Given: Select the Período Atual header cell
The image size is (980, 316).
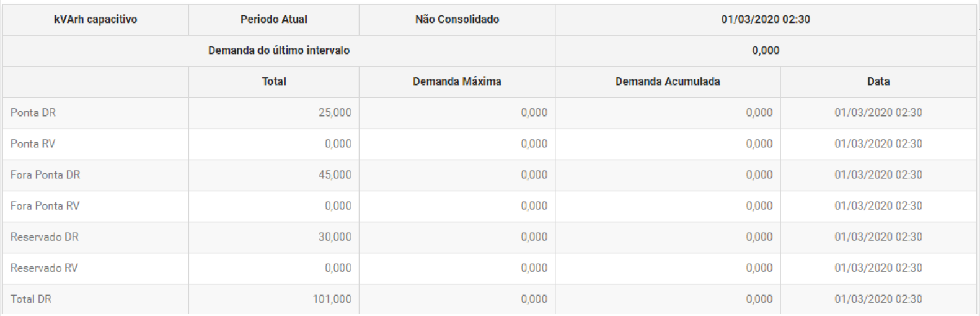Looking at the screenshot, I should [x=273, y=19].
